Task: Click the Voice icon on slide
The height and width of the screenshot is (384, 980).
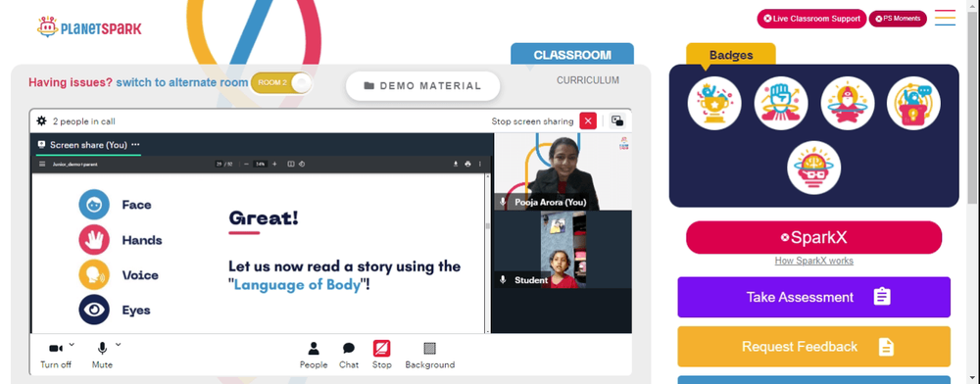Action: [94, 274]
